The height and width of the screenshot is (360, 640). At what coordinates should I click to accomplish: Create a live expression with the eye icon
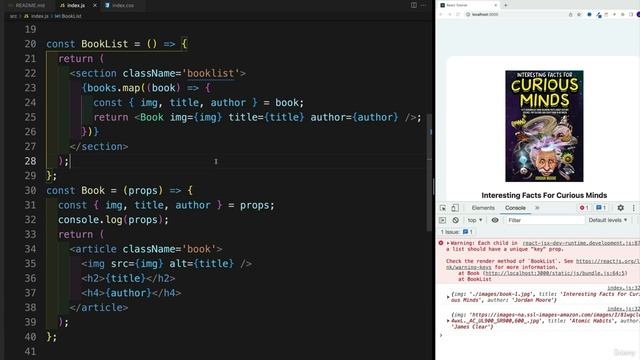pyautogui.click(x=495, y=220)
